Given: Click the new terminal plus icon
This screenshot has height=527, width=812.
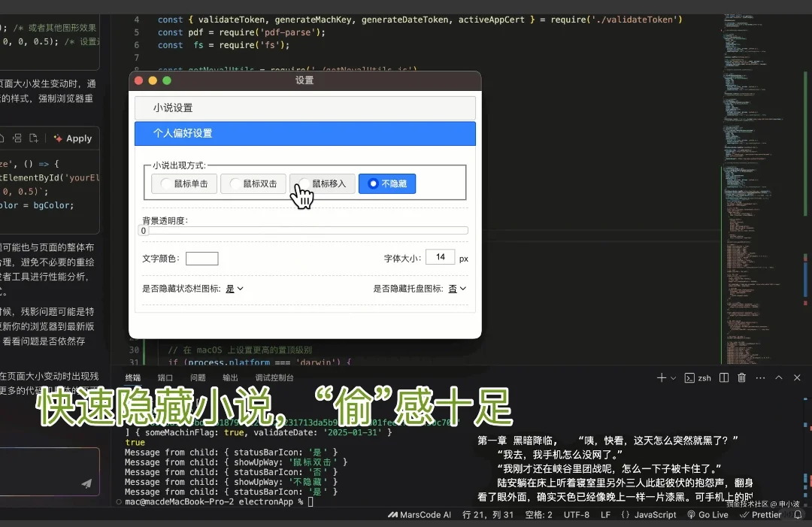Looking at the screenshot, I should [662, 378].
